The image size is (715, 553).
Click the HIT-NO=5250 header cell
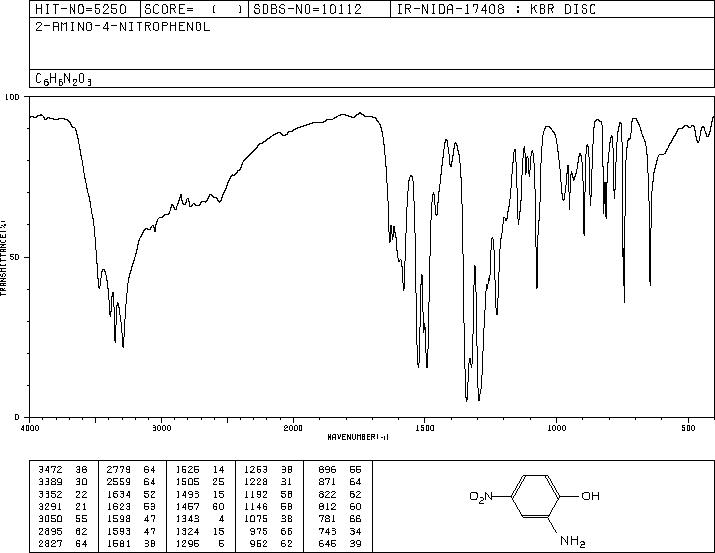pyautogui.click(x=85, y=9)
